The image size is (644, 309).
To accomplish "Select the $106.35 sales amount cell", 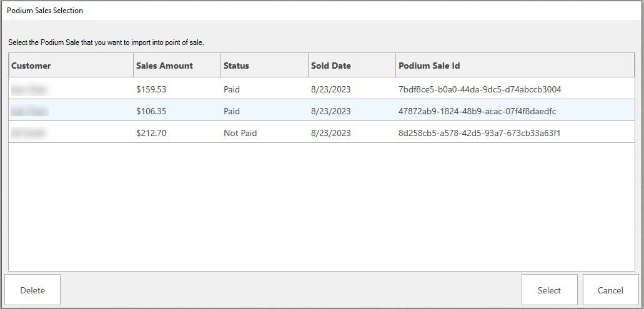I will (151, 111).
